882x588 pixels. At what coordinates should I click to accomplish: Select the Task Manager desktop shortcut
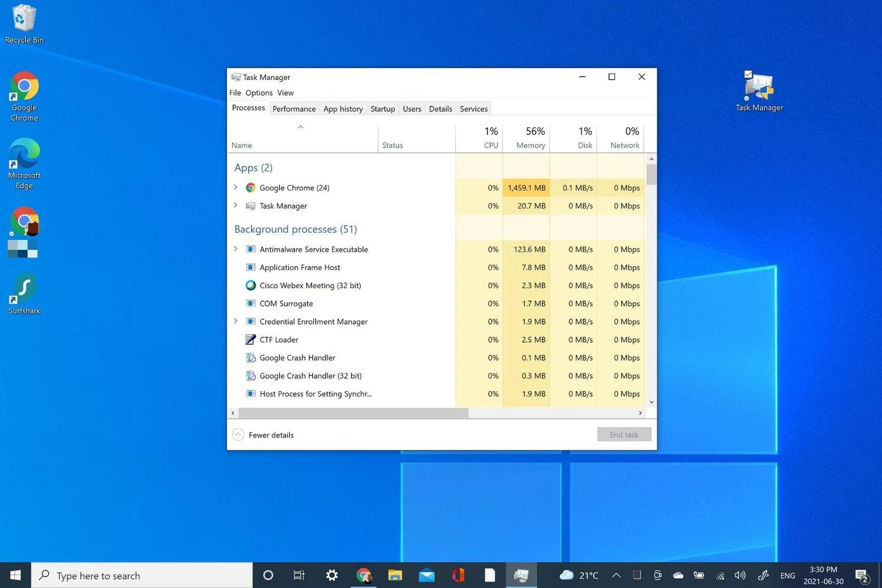[759, 92]
